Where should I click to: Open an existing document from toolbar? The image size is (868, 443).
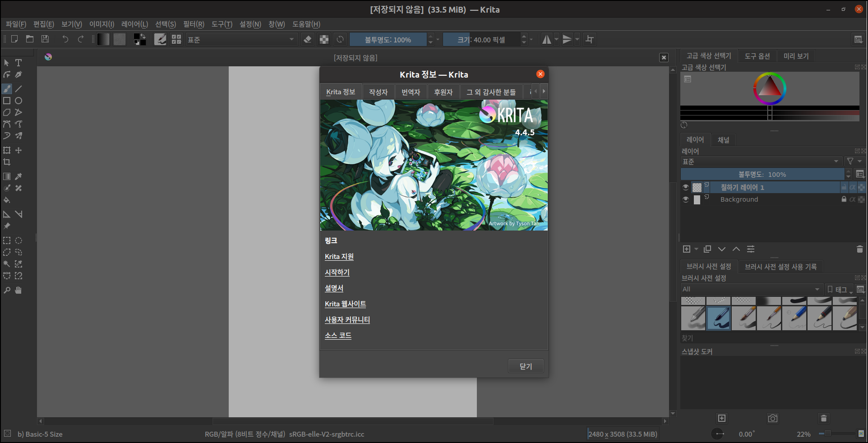point(30,39)
